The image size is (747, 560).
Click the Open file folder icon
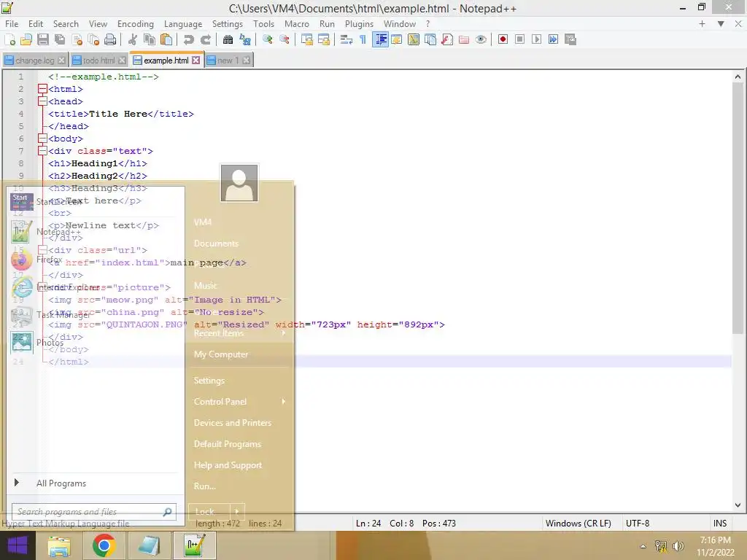26,39
